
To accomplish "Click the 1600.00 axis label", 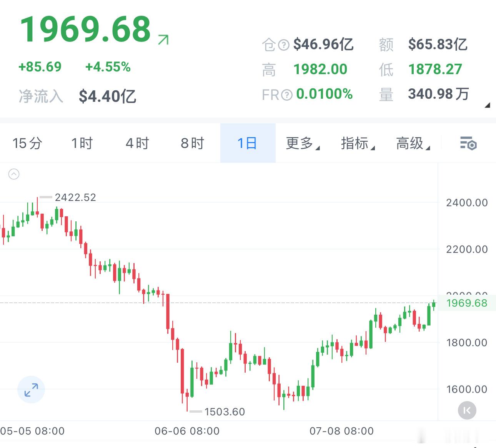I will tap(467, 389).
